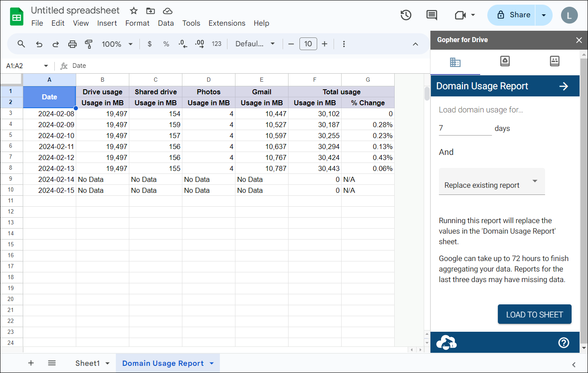
Task: Move spreadsheet using the folder icon
Action: pos(150,11)
